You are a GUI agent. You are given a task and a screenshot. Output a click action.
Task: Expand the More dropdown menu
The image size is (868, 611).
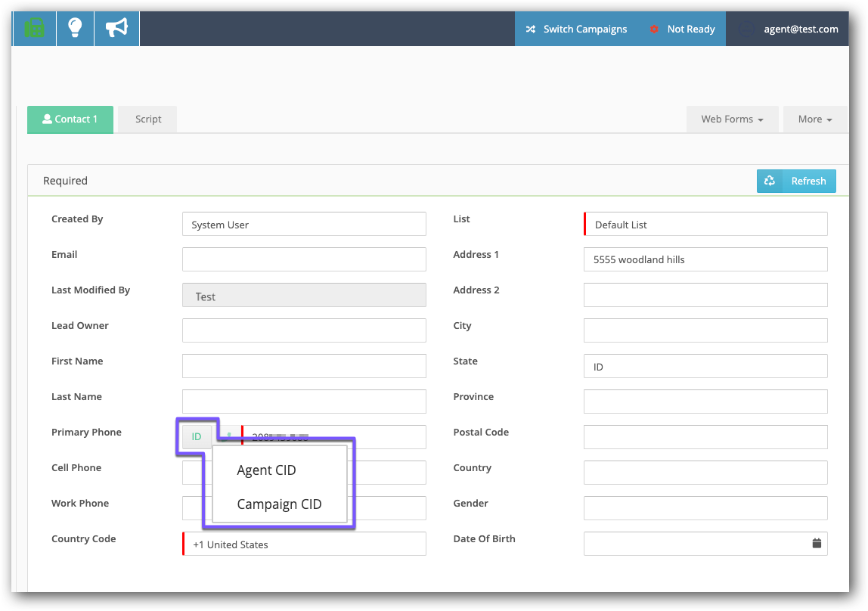(x=814, y=119)
